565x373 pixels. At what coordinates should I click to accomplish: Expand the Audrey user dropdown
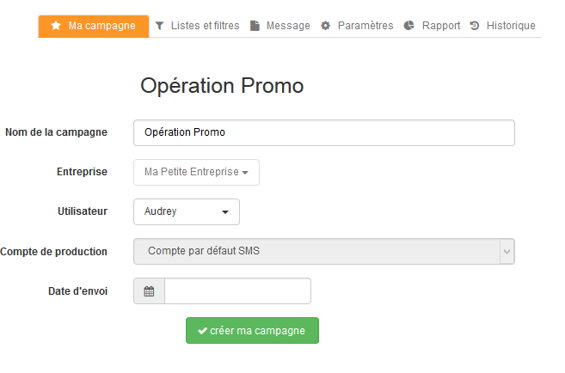(x=186, y=212)
